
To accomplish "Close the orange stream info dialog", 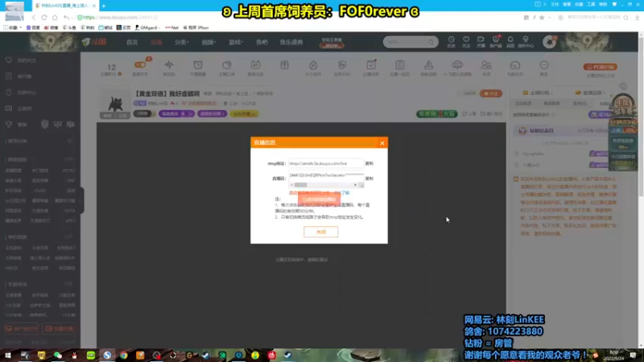I will tap(382, 143).
